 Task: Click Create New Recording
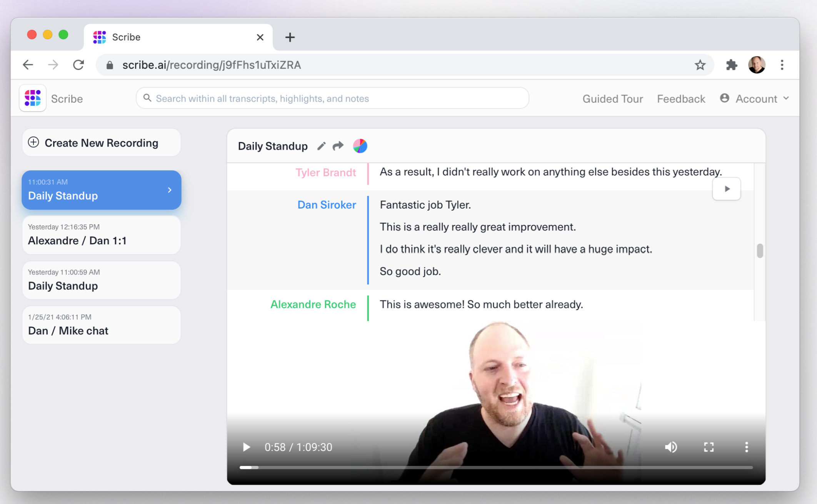coord(101,143)
